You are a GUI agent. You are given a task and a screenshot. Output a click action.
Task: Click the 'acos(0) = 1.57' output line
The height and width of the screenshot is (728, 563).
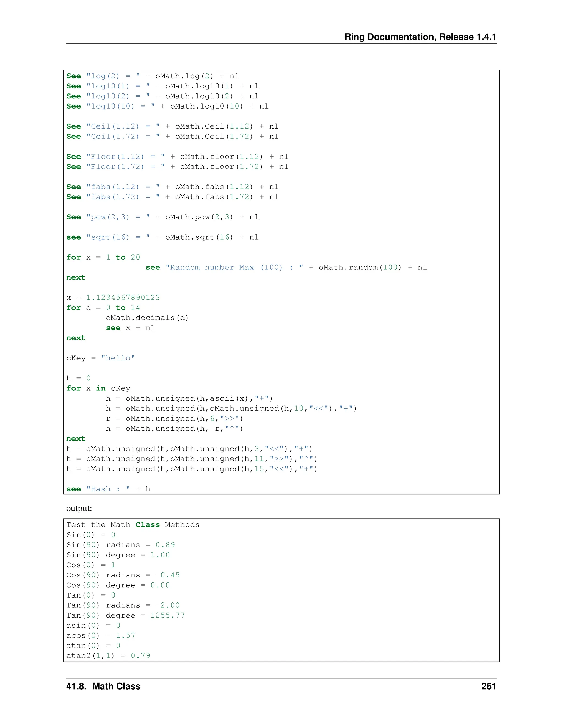tap(101, 635)
